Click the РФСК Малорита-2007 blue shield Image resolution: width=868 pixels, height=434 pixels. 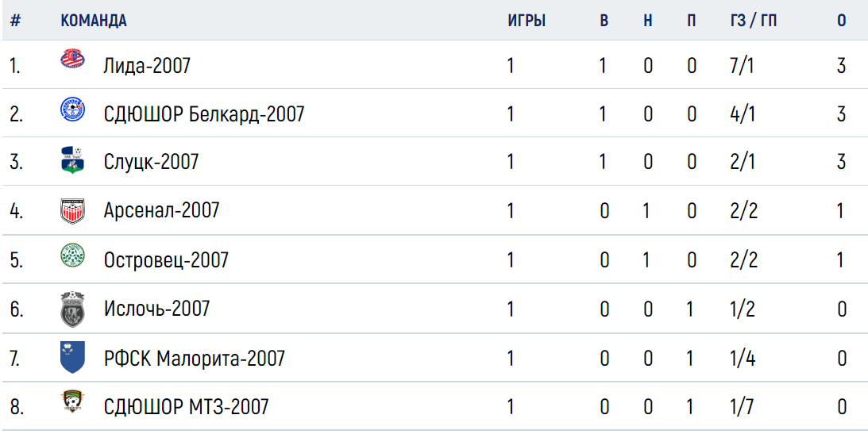pos(72,357)
